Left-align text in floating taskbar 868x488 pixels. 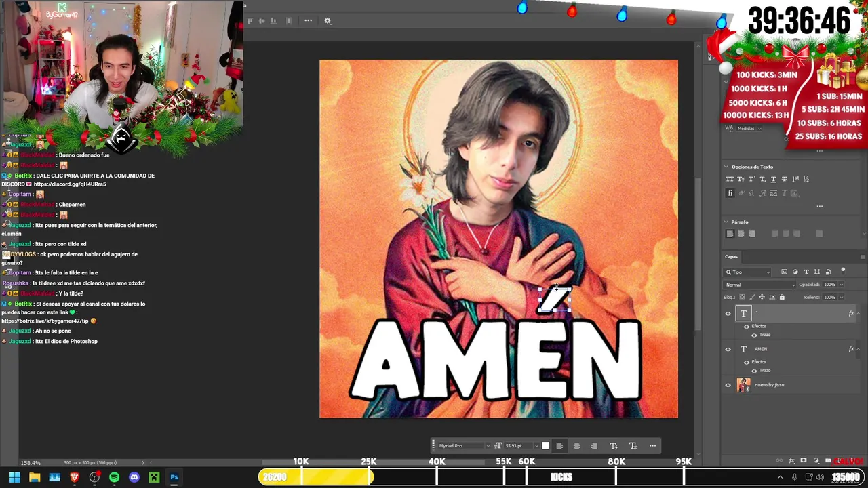tap(559, 445)
